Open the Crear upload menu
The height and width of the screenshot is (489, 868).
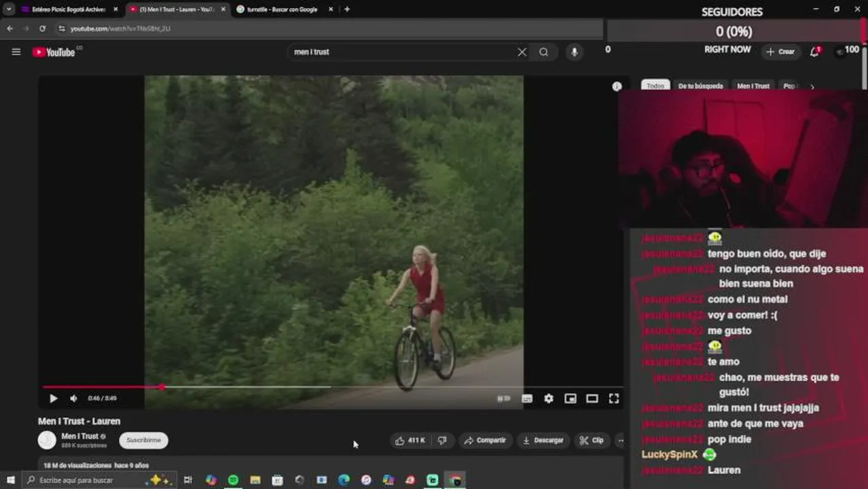point(780,52)
